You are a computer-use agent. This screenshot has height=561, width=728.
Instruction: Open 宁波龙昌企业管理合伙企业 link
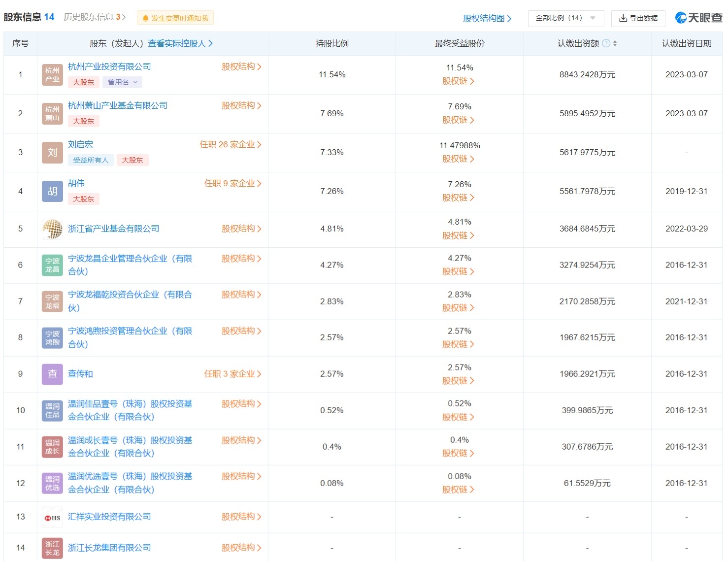pos(130,265)
